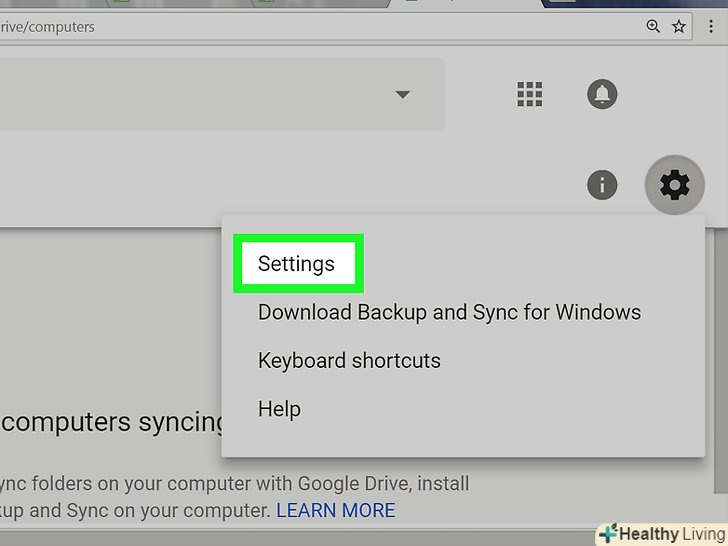Follow the LEARN MORE link
The image size is (728, 546).
tap(335, 510)
